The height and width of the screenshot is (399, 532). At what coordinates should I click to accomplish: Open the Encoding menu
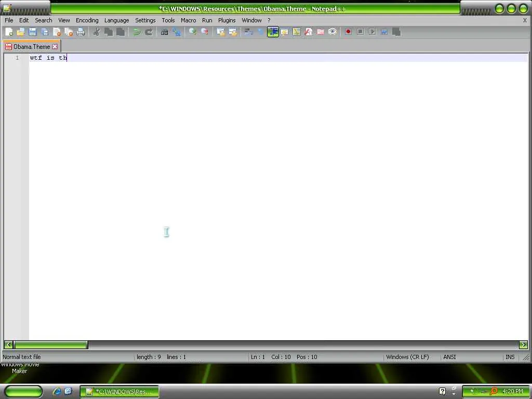87,20
